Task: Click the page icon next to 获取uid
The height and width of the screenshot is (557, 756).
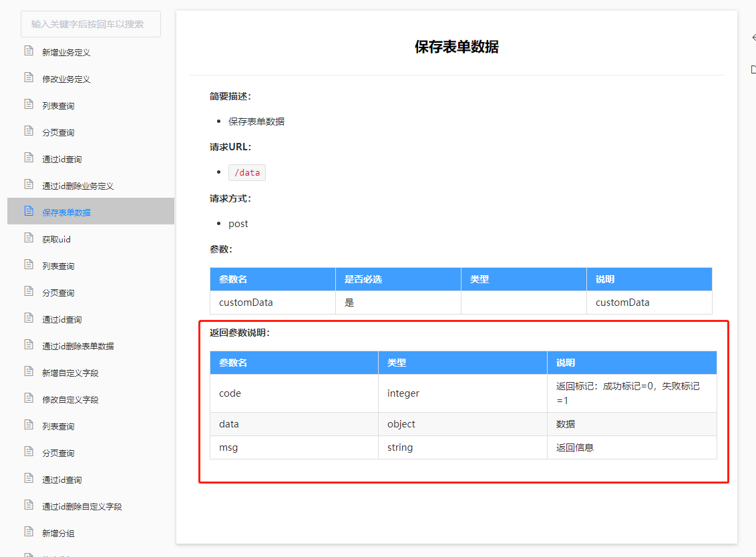Action: pos(28,238)
